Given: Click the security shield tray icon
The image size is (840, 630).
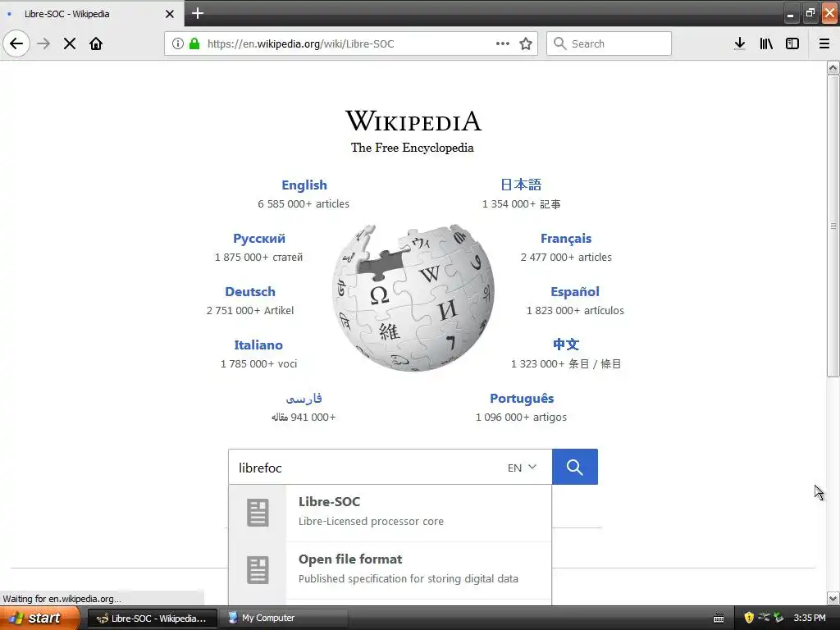Looking at the screenshot, I should point(749,618).
